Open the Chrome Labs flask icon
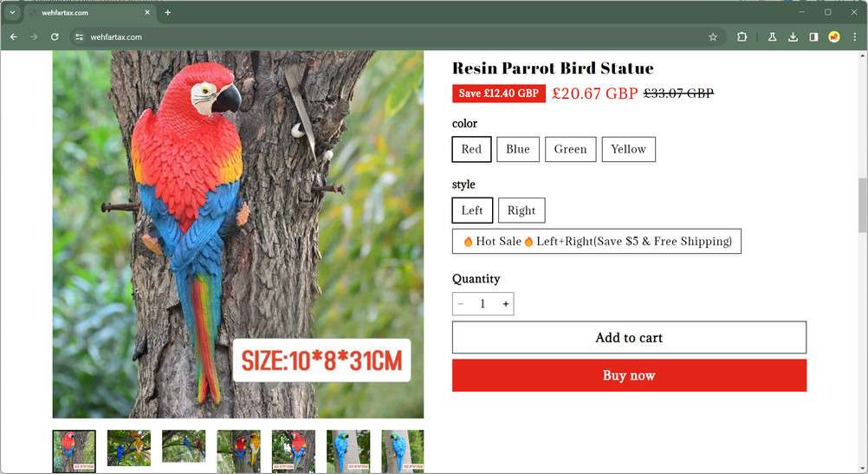This screenshot has height=474, width=868. [772, 36]
